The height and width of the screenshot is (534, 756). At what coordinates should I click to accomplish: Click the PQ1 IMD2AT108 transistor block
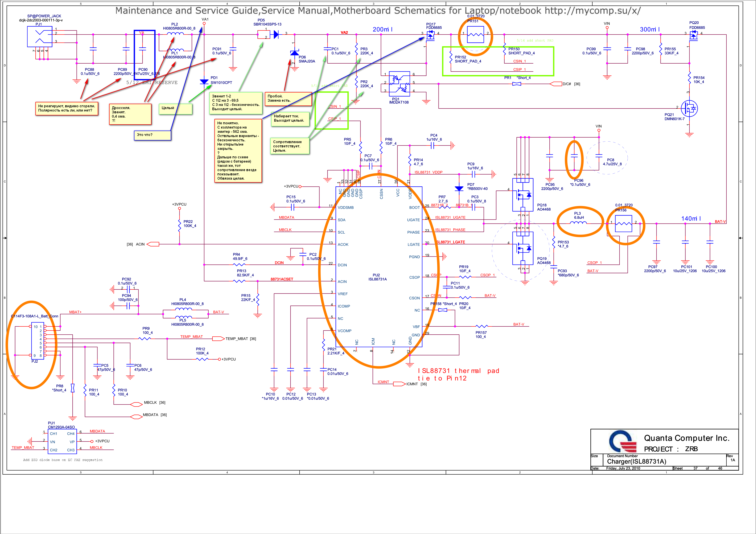pos(400,84)
